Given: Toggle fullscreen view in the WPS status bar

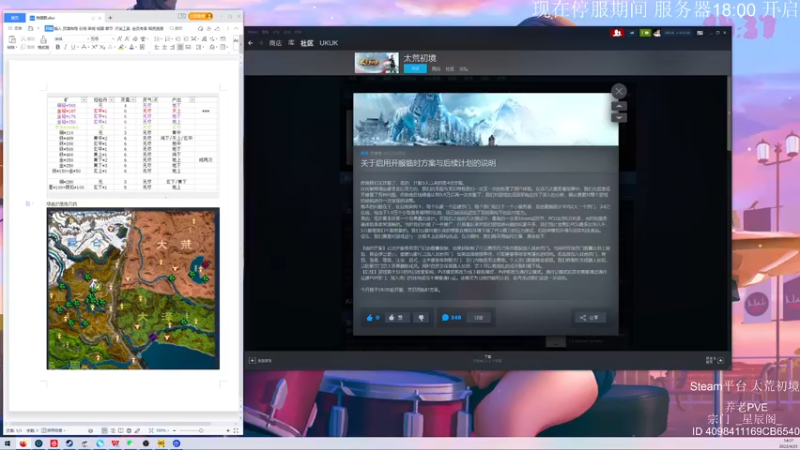Looking at the screenshot, I should tap(236, 431).
